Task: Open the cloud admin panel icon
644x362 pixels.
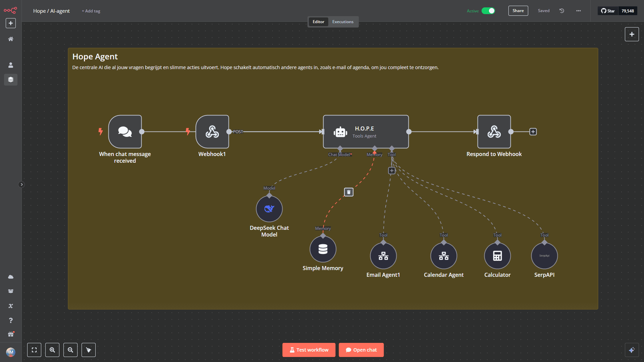Action: pyautogui.click(x=11, y=277)
